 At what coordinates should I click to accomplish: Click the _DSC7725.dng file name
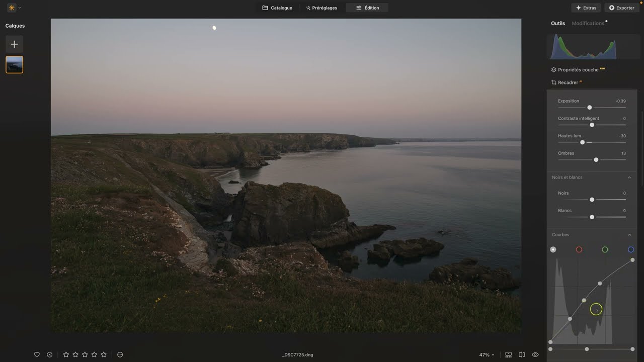click(297, 355)
